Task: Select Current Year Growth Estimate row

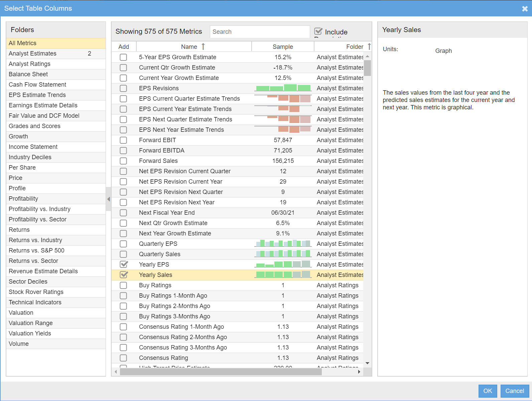Action: coord(237,78)
